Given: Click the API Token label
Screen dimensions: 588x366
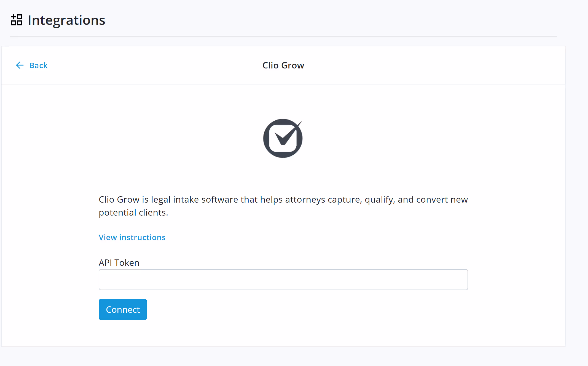Looking at the screenshot, I should coord(119,262).
